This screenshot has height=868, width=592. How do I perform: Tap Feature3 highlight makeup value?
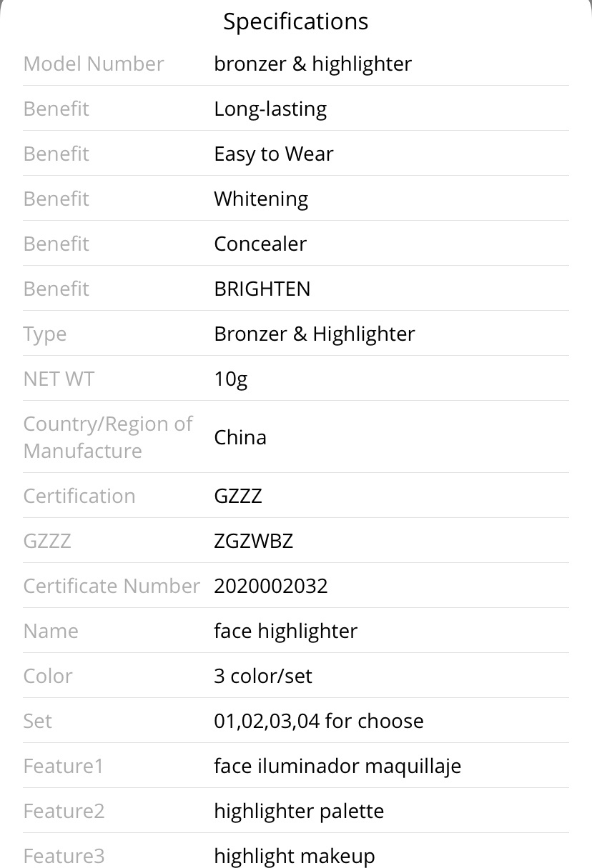[295, 856]
